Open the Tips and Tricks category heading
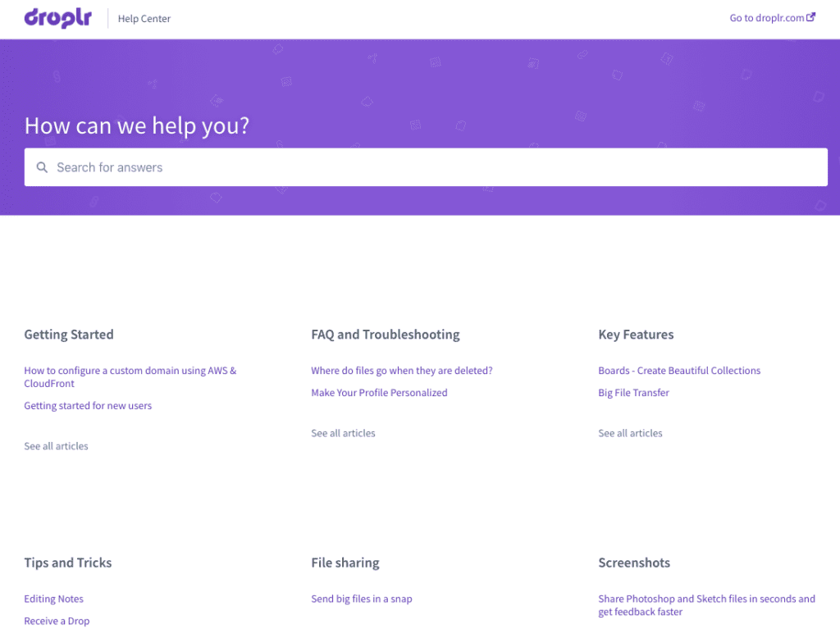The height and width of the screenshot is (629, 840). tap(68, 563)
